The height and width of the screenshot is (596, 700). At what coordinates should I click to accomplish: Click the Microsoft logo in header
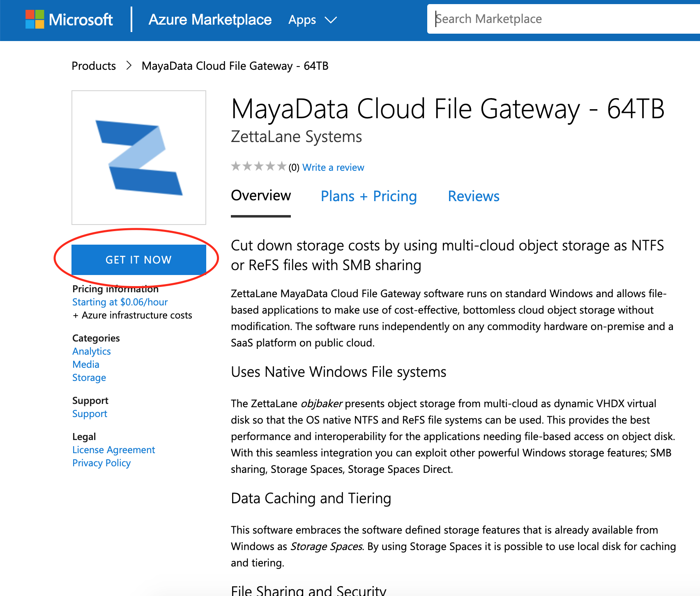point(69,19)
